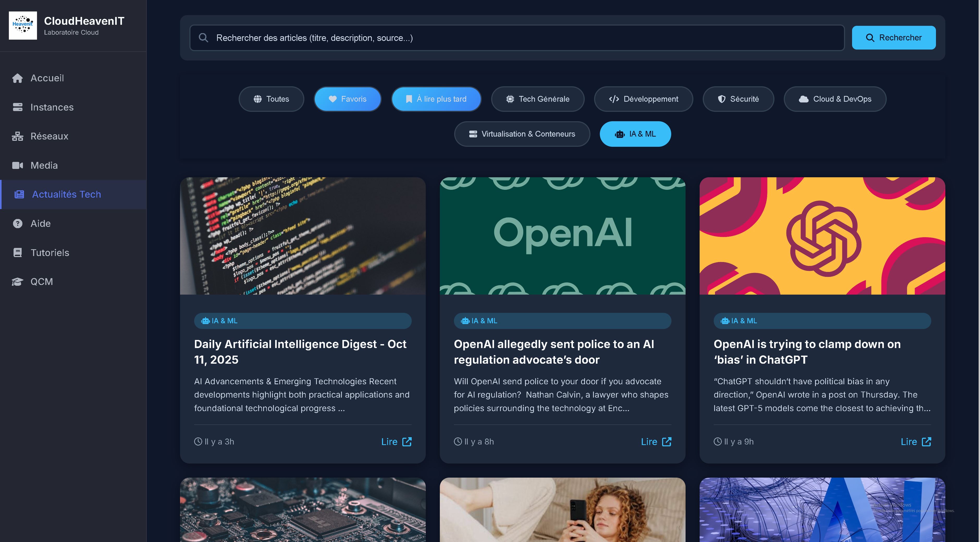Viewport: 980px width, 542px height.
Task: Click external link icon on police article card
Action: pyautogui.click(x=667, y=442)
